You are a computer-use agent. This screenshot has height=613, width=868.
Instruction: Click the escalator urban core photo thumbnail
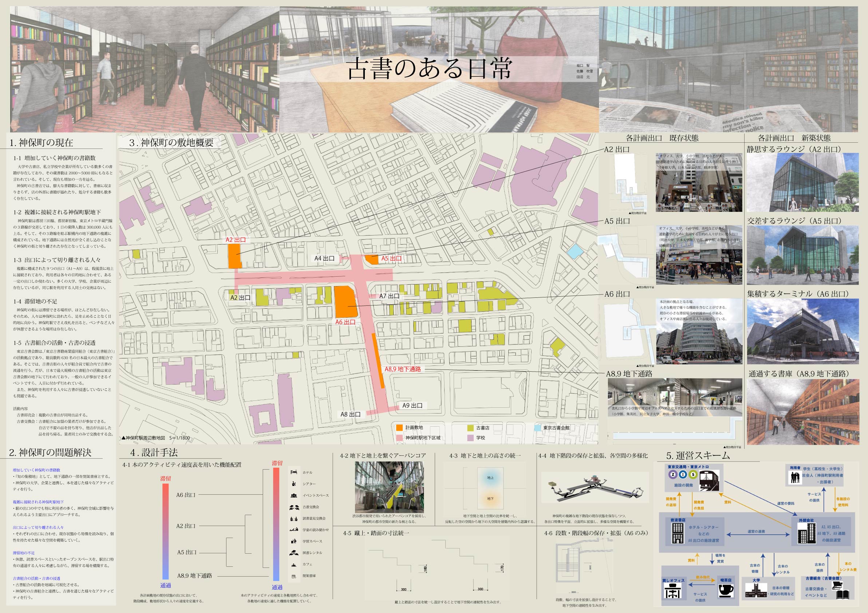389,487
